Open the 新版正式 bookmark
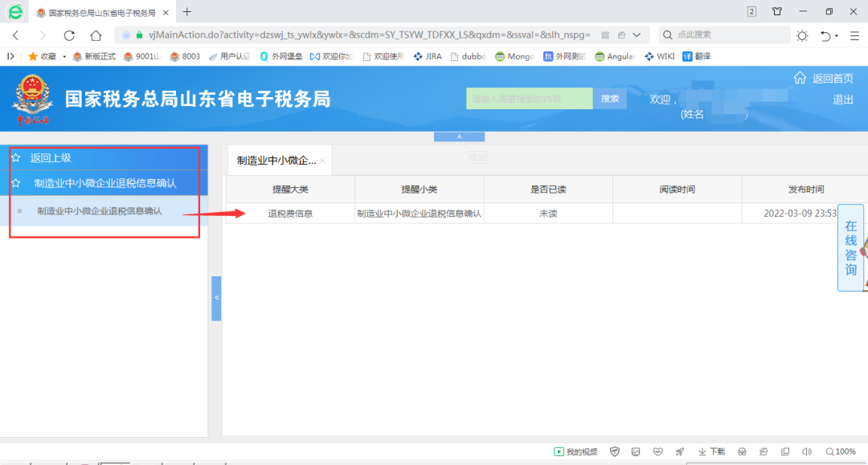The image size is (868, 465). 94,56
